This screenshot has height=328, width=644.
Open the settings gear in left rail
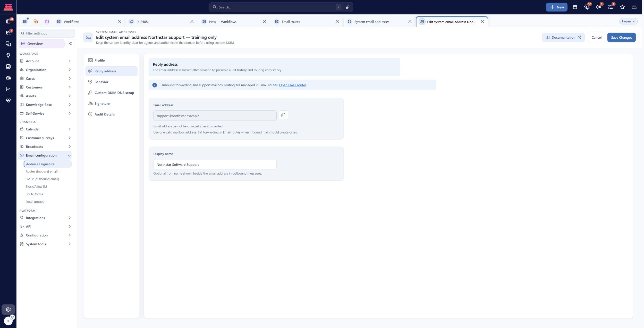click(x=8, y=309)
